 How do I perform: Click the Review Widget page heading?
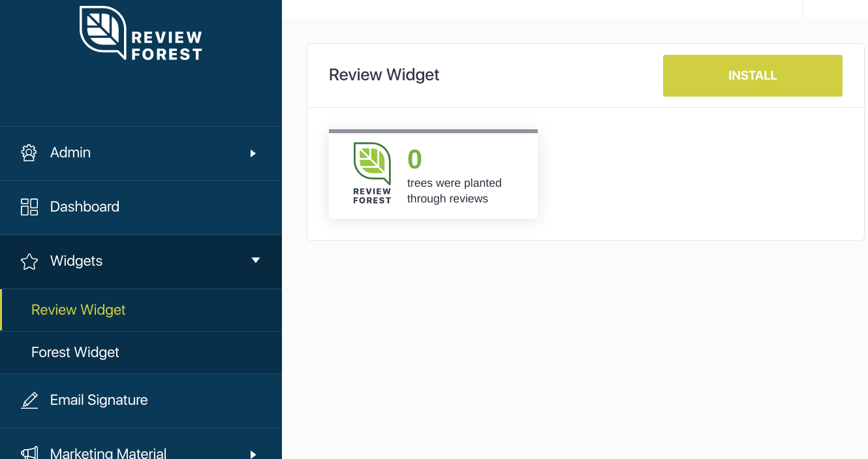click(x=384, y=75)
